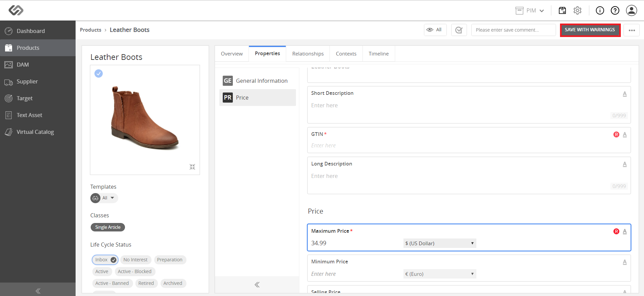Viewport: 644px width, 296px height.
Task: Collapse the left sidebar with double chevron
Action: (38, 291)
